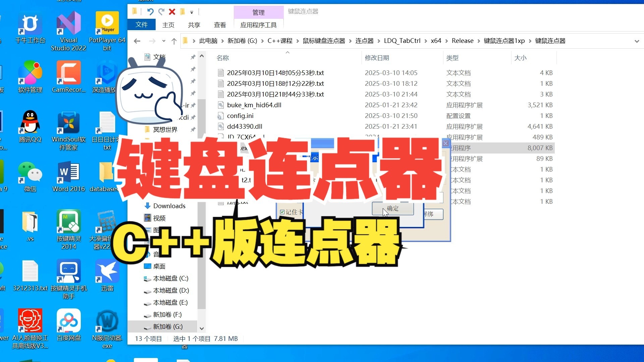
Task: Open recent locations dropdown next to forward arrow
Action: (164, 41)
